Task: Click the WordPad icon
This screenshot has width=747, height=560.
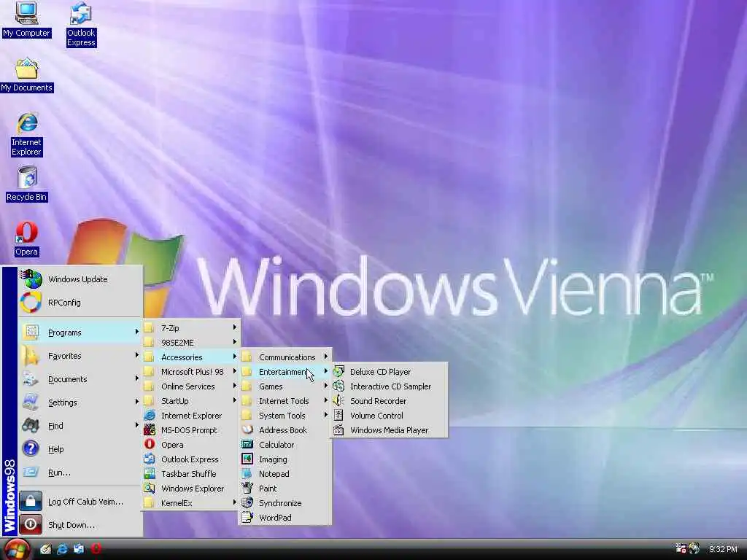Action: (x=247, y=517)
